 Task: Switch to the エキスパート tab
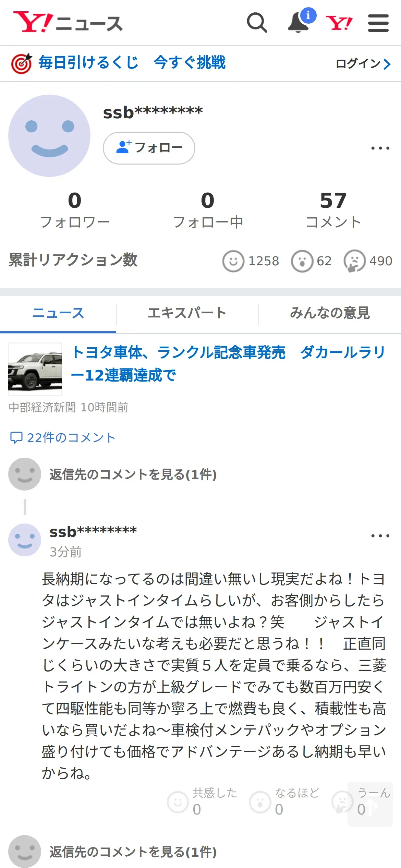click(x=187, y=313)
